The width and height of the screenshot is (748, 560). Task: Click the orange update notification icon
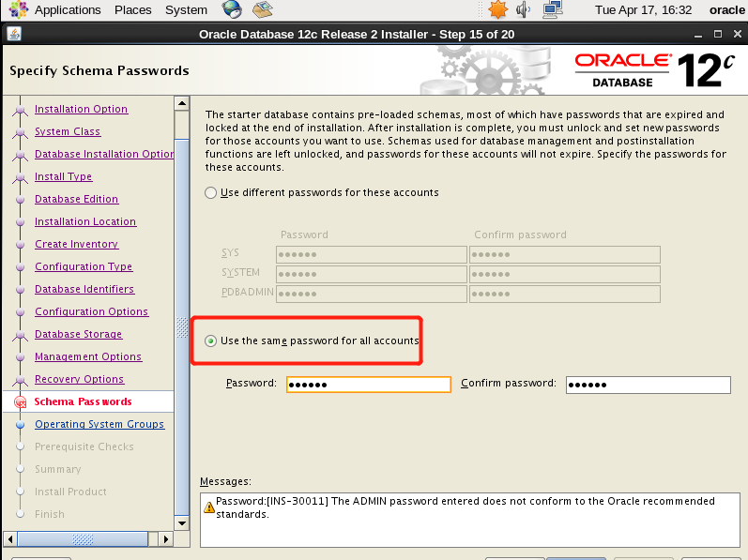point(497,9)
